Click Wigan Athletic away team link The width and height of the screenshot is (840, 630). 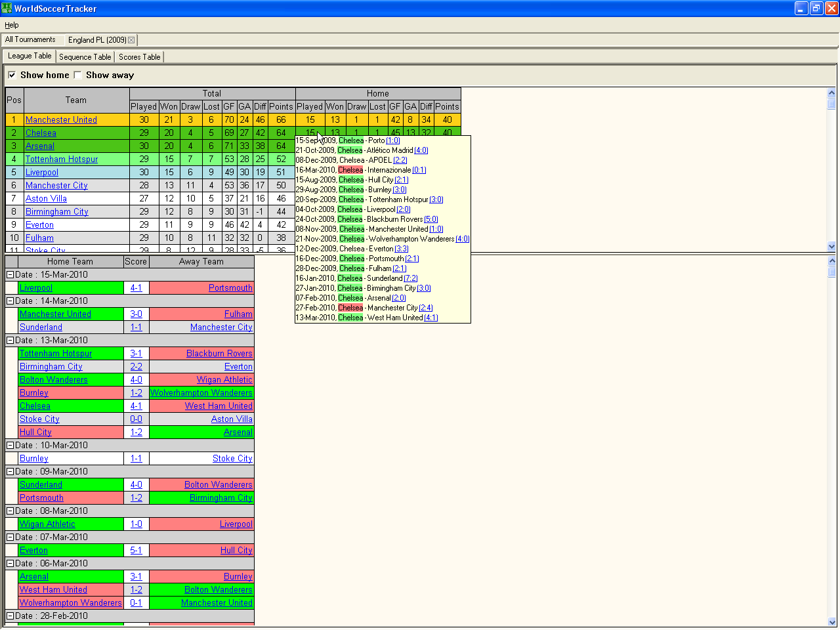pyautogui.click(x=224, y=380)
